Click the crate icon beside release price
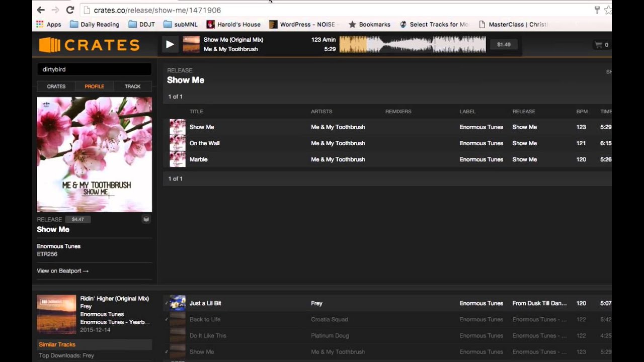This screenshot has width=644, height=362. (146, 219)
